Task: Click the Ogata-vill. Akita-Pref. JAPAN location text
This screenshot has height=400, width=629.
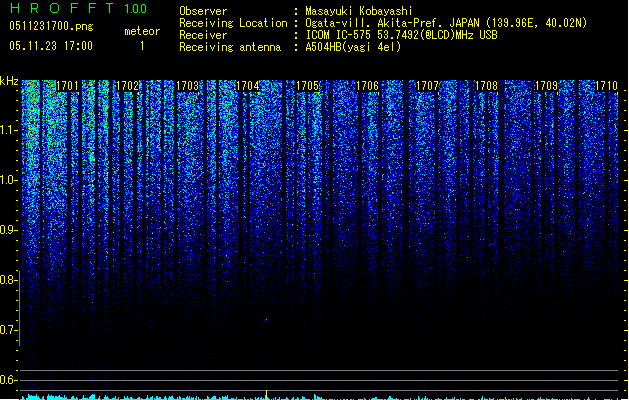Action: click(x=446, y=23)
